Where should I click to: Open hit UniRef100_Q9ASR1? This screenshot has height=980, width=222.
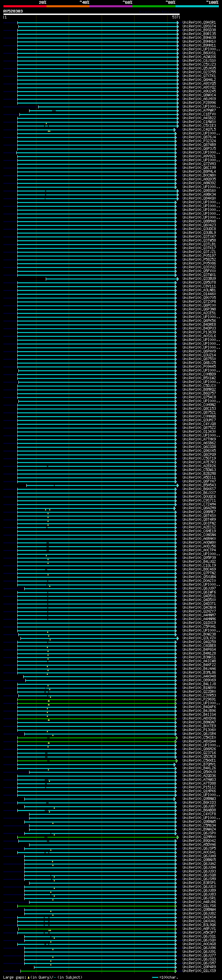click(x=199, y=23)
